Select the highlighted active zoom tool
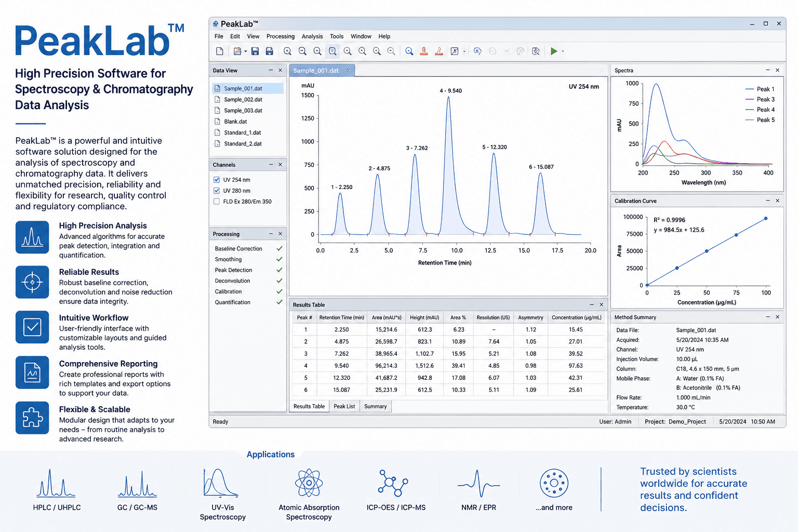Viewport: 798px width, 532px height. click(332, 51)
